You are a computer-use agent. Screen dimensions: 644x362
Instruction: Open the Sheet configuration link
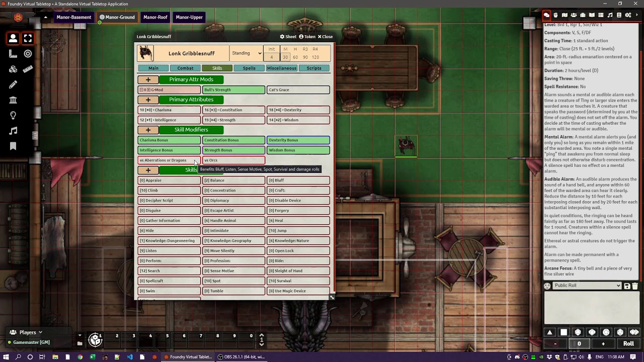point(288,37)
